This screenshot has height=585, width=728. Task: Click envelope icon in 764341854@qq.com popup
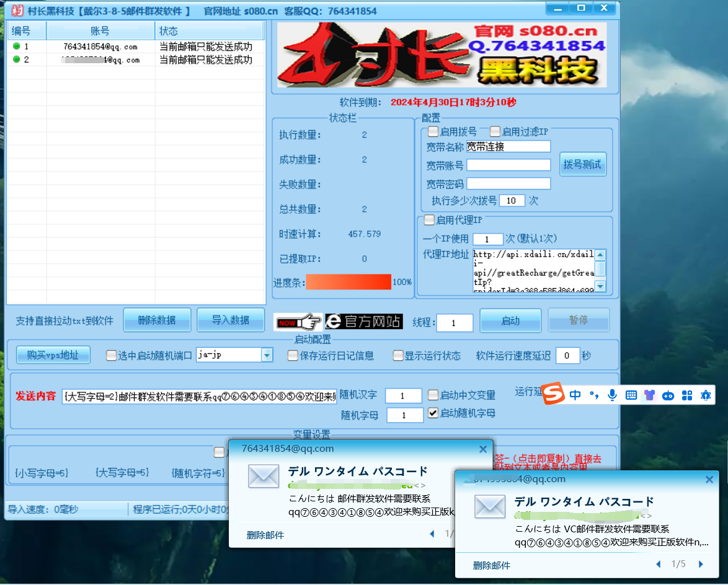coord(264,476)
